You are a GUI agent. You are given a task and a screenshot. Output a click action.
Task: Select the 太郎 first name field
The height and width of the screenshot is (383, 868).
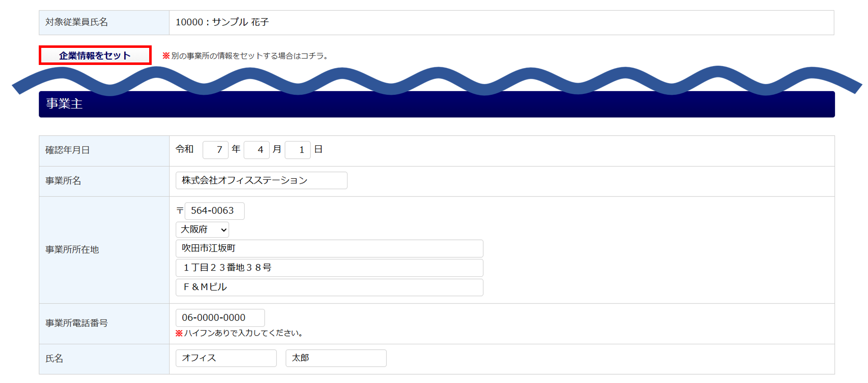coord(336,358)
